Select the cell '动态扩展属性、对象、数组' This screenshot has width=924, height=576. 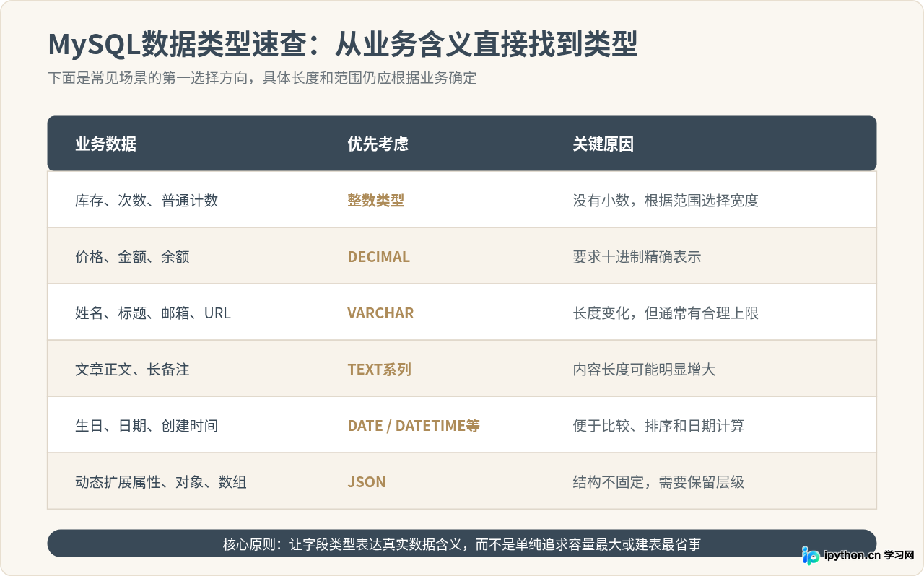(161, 481)
